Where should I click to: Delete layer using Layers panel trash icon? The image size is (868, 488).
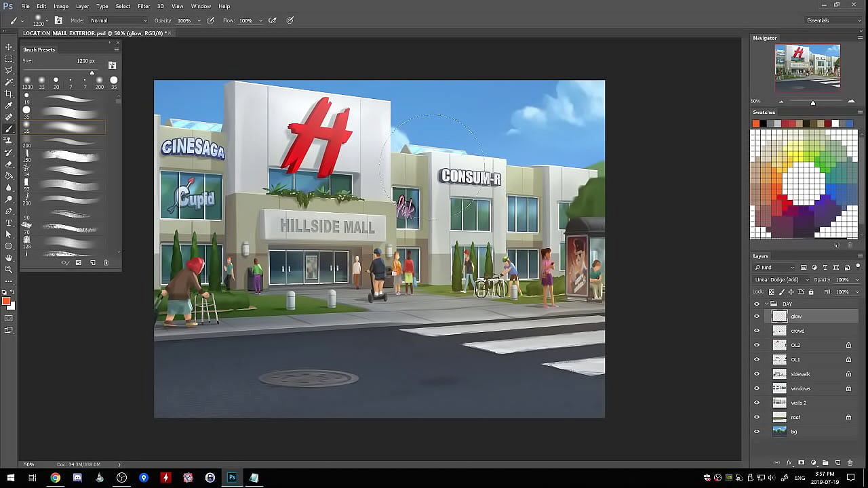[x=850, y=463]
